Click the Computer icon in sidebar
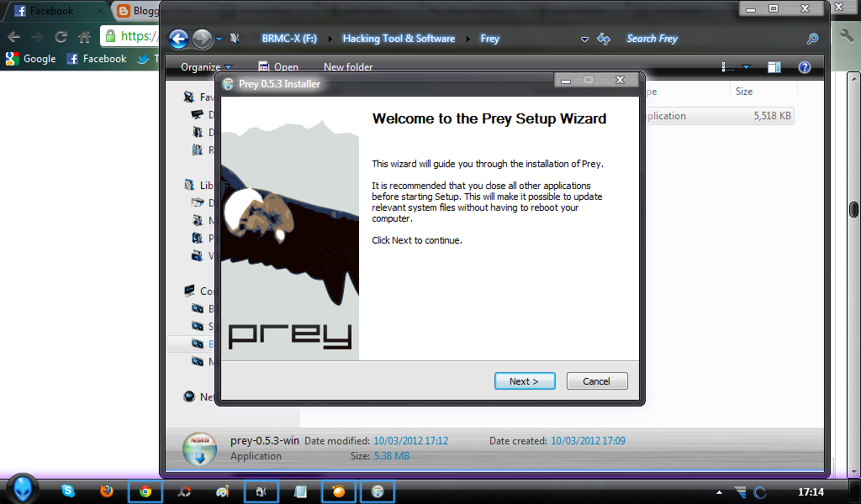Viewport: 861px width, 504px height. [x=189, y=291]
